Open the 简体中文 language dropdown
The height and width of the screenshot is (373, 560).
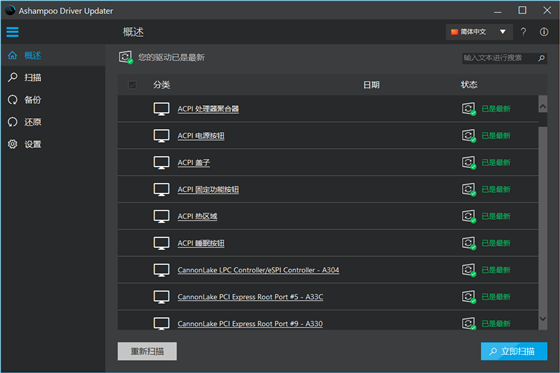[x=479, y=32]
